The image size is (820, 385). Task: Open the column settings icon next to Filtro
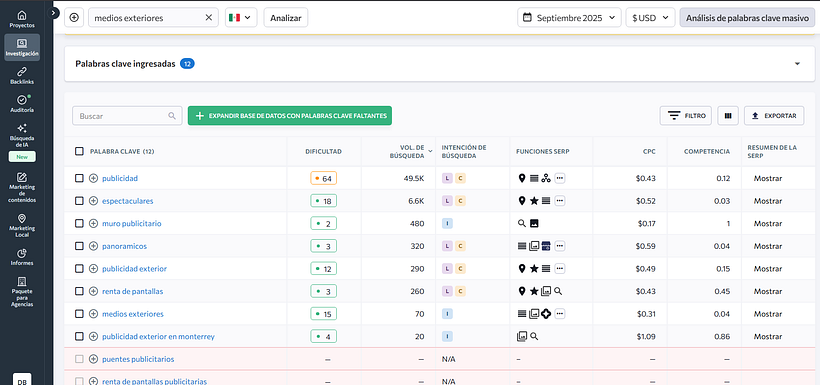pyautogui.click(x=728, y=116)
